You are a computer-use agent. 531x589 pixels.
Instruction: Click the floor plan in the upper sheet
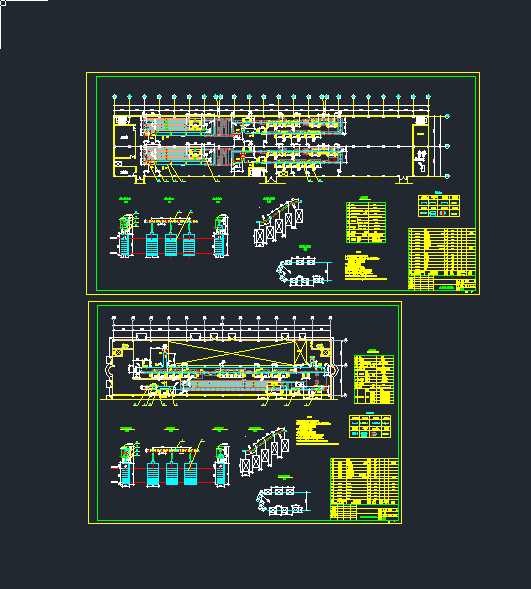(x=281, y=139)
